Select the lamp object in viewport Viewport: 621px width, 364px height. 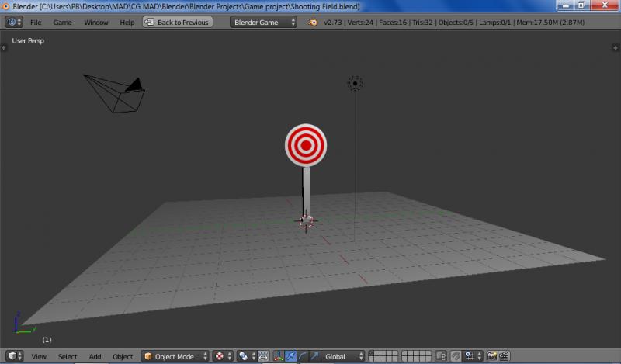[355, 84]
